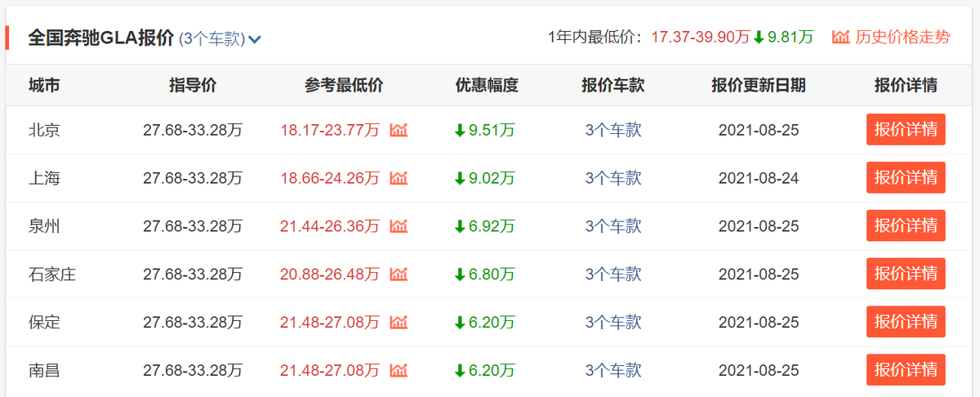980x397 pixels.
Task: Click 参考最低价 column header
Action: 344,86
